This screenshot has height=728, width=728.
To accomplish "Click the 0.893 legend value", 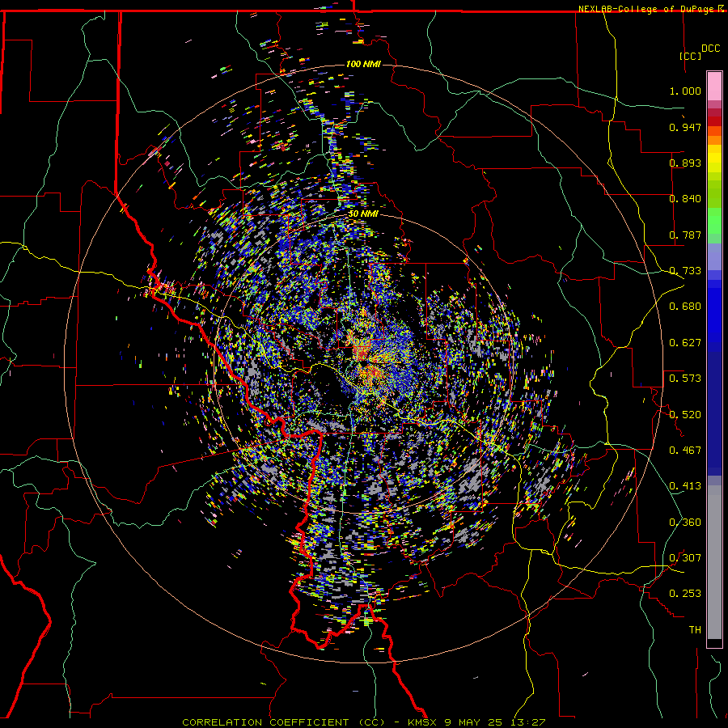I will click(685, 163).
